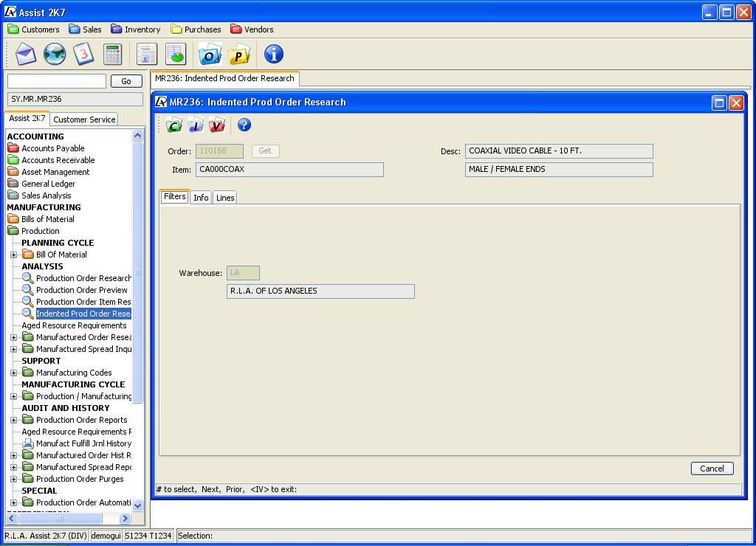Expand the Manufactured Order Research node
The height and width of the screenshot is (546, 756).
[x=13, y=337]
